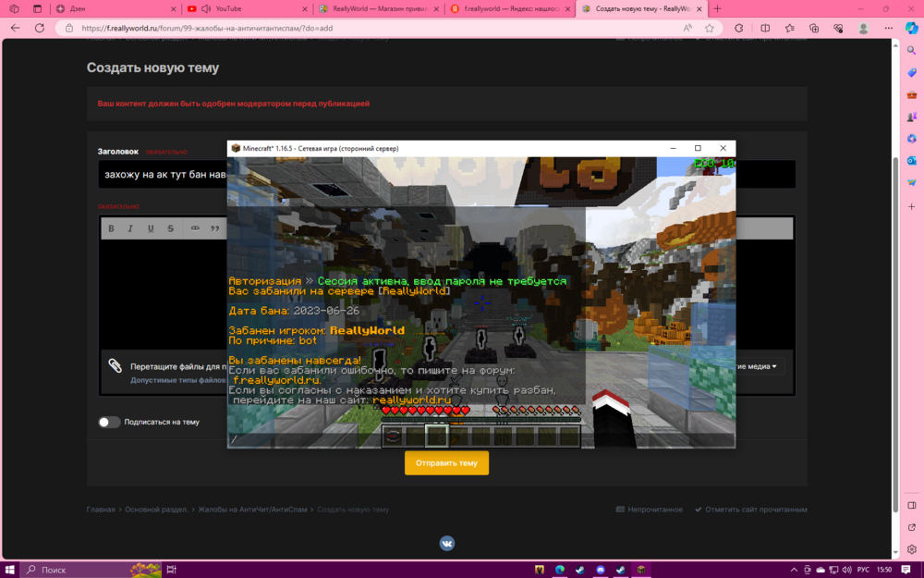Open the tab actions menu icon

click(37, 9)
